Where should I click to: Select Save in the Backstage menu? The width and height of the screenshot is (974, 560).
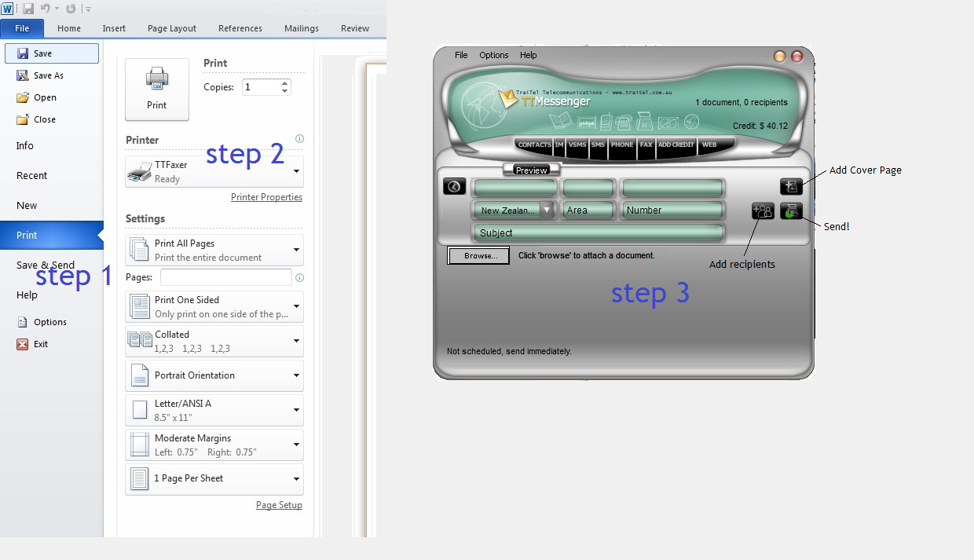(52, 53)
